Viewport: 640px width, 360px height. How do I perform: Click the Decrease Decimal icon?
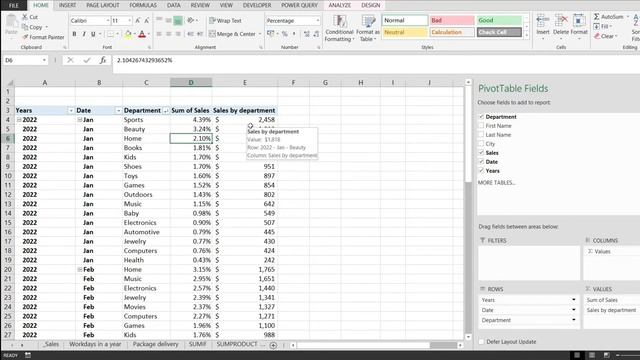pyautogui.click(x=316, y=34)
